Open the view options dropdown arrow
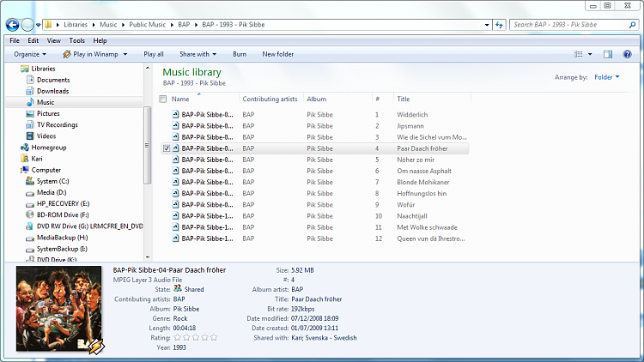The image size is (644, 362). [590, 54]
